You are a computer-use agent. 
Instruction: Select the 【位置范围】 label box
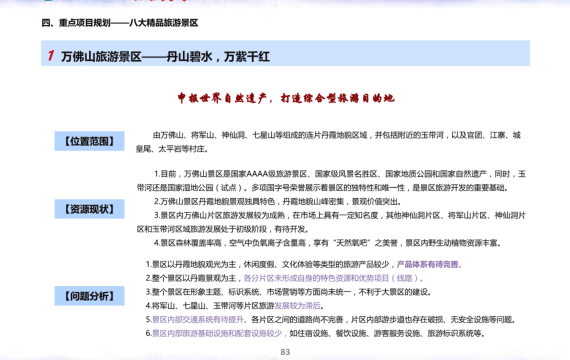[89, 141]
